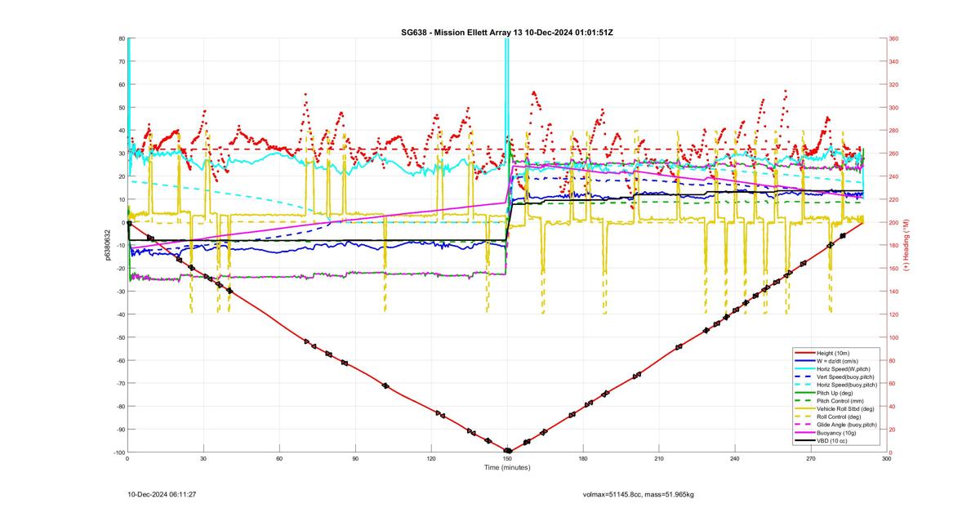This screenshot has height=508, width=980.
Task: Click the left y-axis tick label '80'
Action: (x=121, y=38)
